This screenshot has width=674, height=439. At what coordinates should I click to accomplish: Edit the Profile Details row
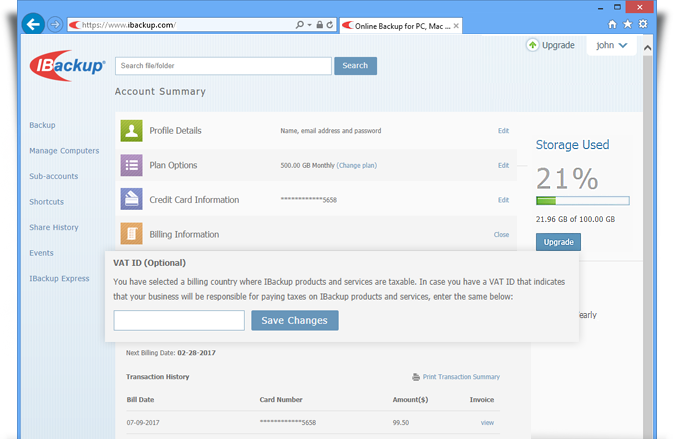[503, 131]
